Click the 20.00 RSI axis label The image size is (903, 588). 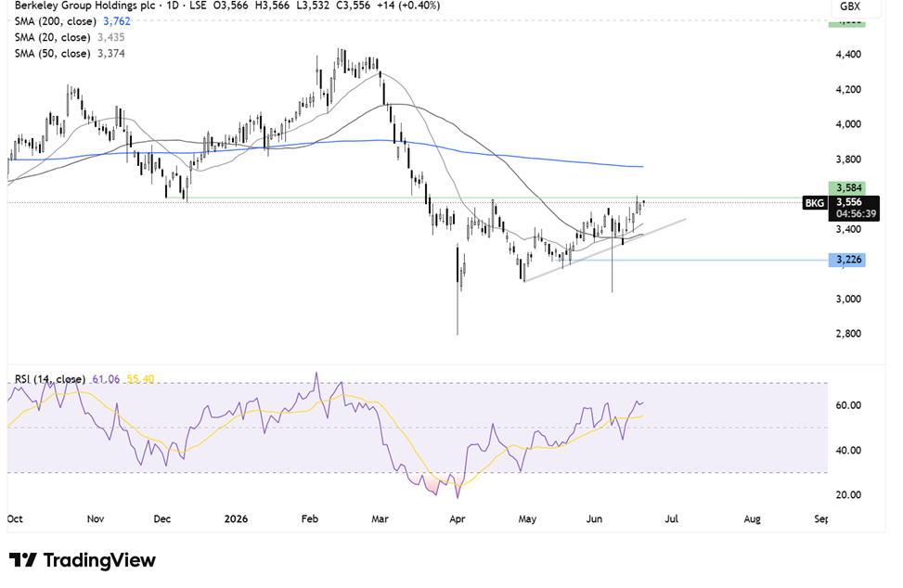click(x=848, y=495)
